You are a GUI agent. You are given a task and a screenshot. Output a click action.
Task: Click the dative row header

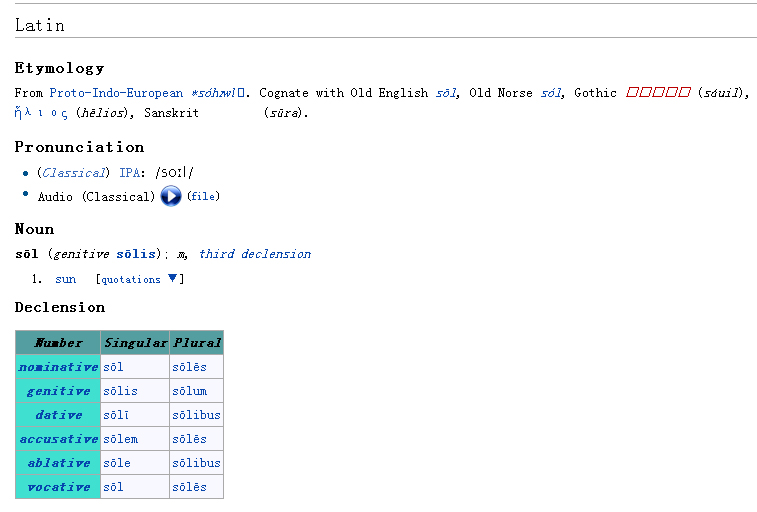(58, 415)
